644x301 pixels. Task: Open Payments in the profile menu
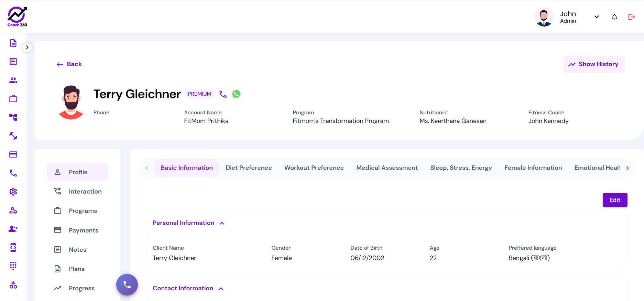click(x=78, y=230)
